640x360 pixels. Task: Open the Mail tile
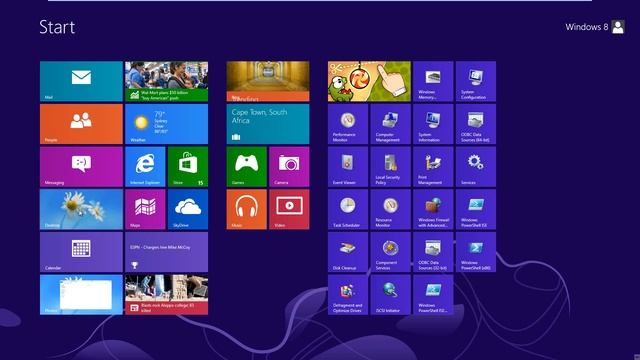coord(81,81)
